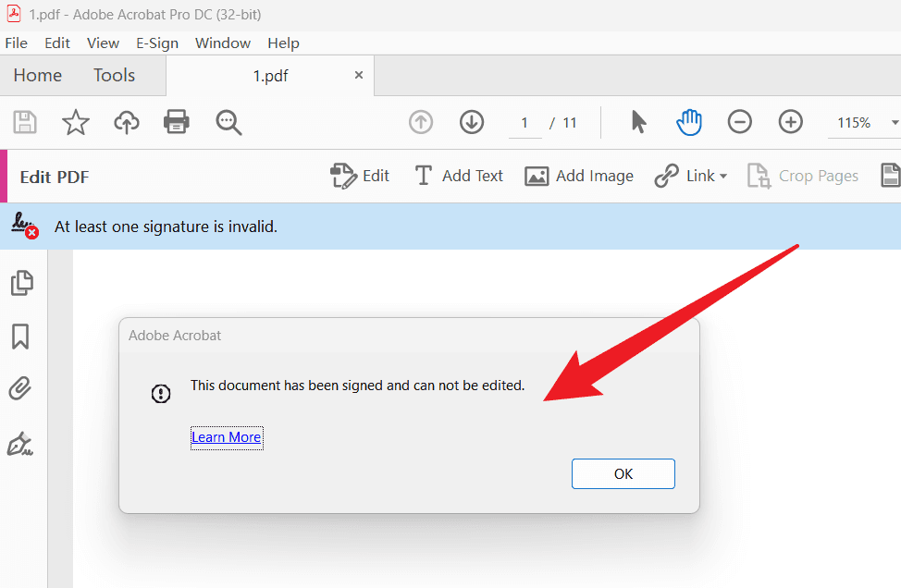The image size is (901, 588).
Task: Click OK in the Adobe Acrobat dialog
Action: point(623,473)
